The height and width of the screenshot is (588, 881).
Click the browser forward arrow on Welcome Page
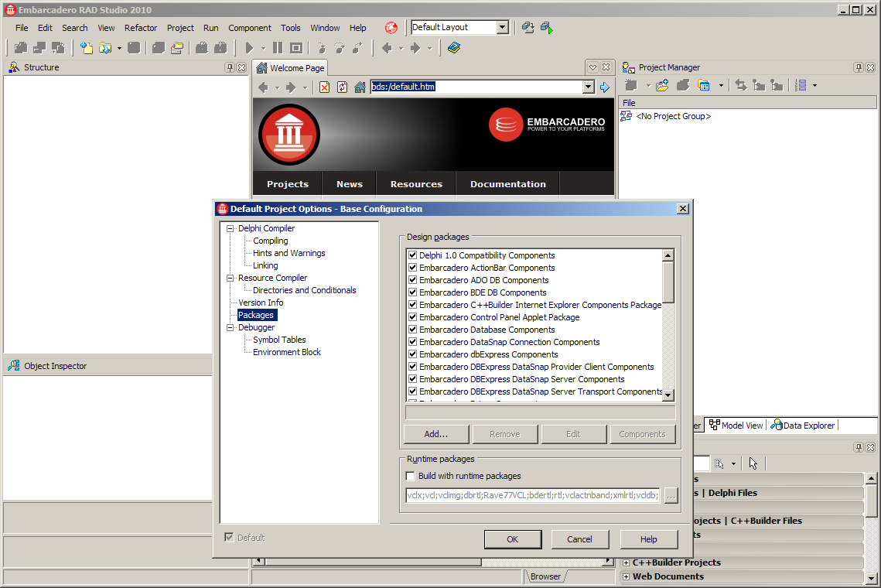pyautogui.click(x=291, y=87)
